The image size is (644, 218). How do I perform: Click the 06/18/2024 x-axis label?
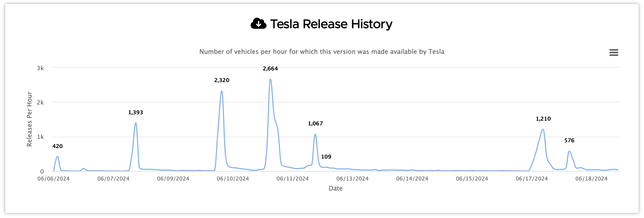point(591,179)
